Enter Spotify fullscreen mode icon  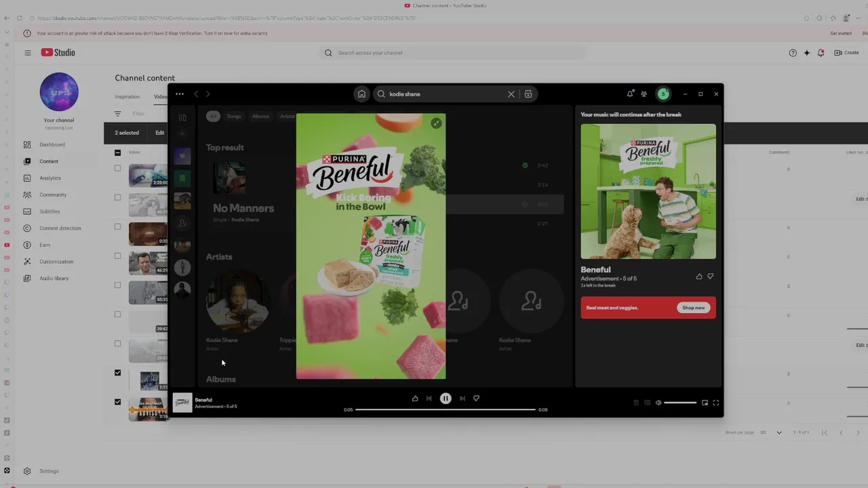[x=715, y=403]
